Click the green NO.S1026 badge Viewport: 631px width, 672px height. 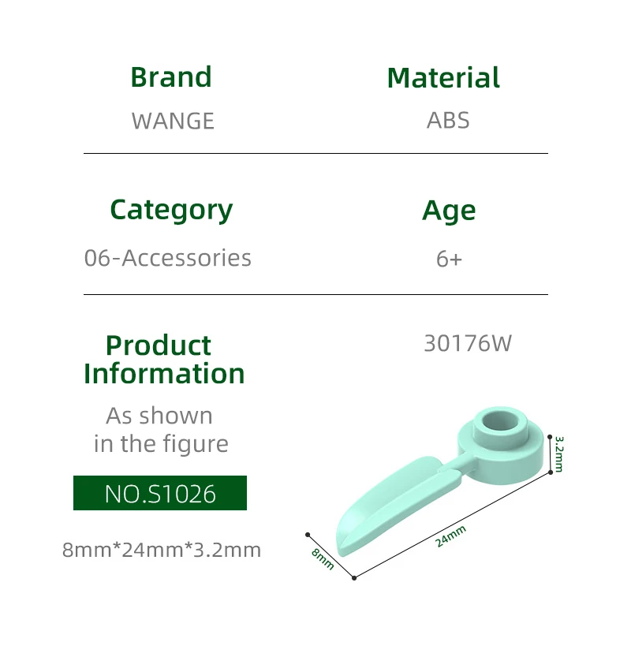pos(160,493)
